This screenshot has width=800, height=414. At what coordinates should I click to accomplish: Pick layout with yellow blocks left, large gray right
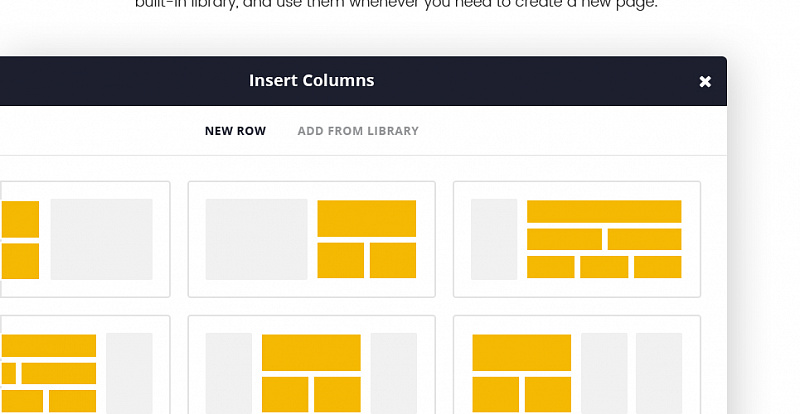[85, 239]
